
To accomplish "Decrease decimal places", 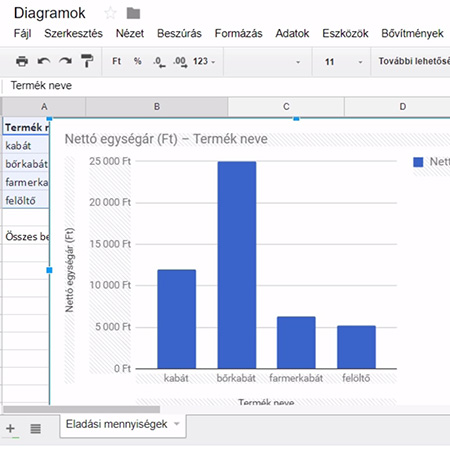I will [x=159, y=62].
